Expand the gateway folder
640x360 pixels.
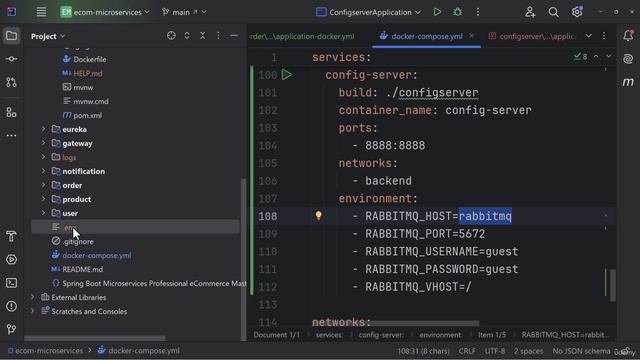43,143
